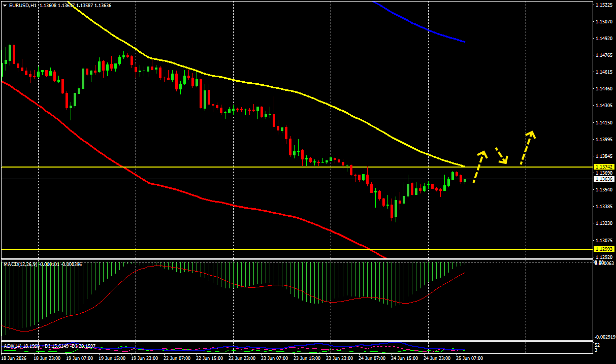Screen dimensions: 616x364
Task: Click the 1.13385 price axis label
Action: 604,207
